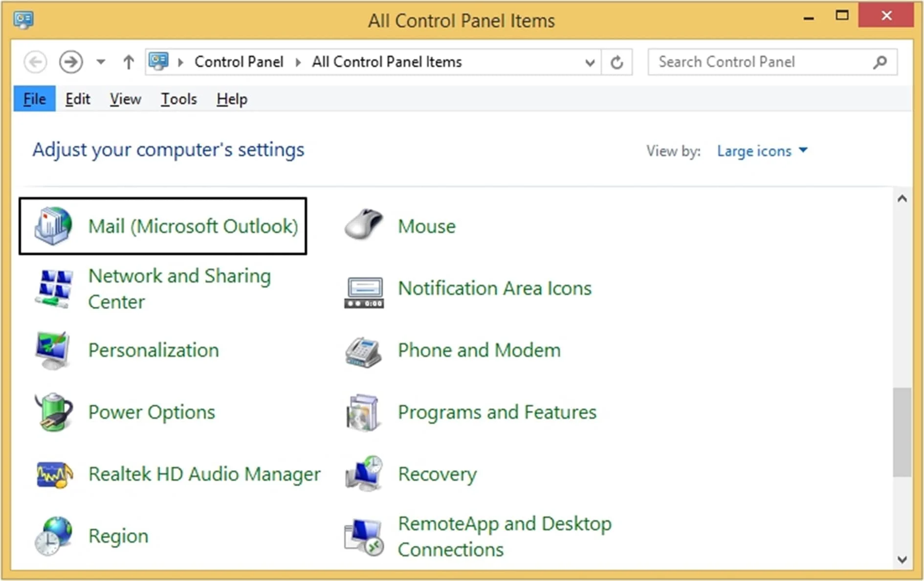Click the Control Panel icon in address bar
This screenshot has width=924, height=581.
point(159,61)
